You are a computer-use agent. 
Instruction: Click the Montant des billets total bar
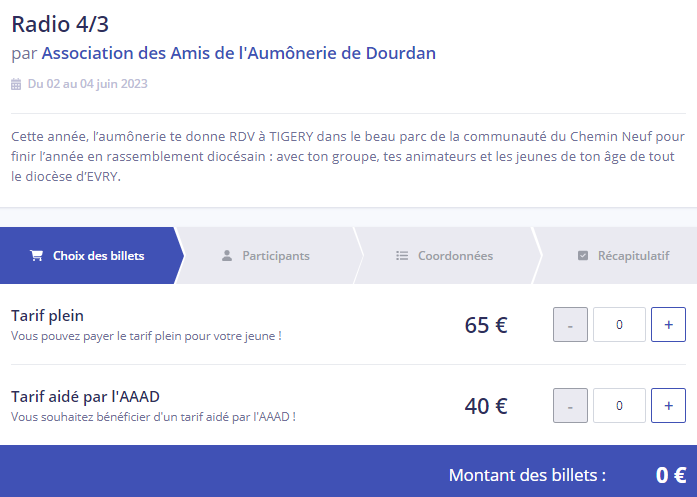point(348,475)
